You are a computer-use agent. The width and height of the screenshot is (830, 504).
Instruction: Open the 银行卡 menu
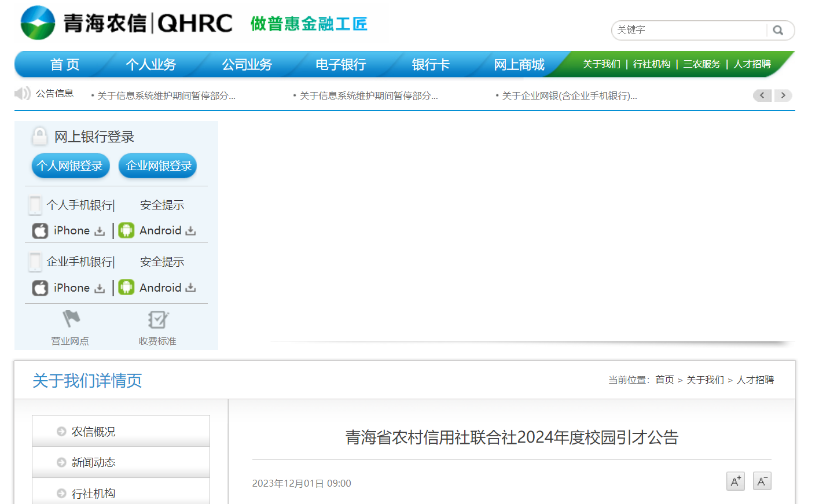pyautogui.click(x=431, y=64)
